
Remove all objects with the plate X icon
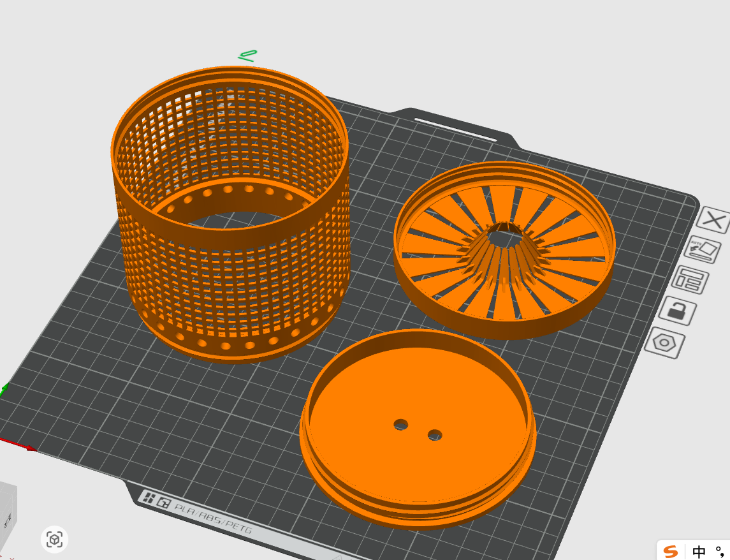(713, 220)
